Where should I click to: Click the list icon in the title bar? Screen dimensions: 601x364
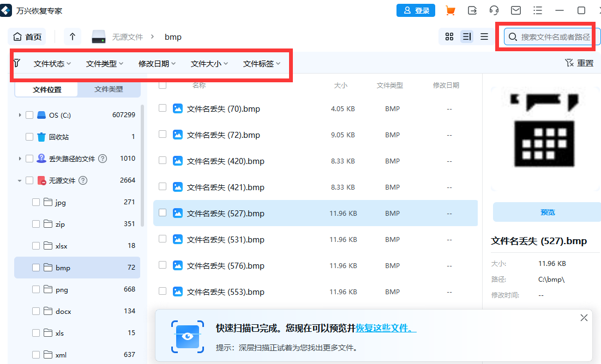537,10
